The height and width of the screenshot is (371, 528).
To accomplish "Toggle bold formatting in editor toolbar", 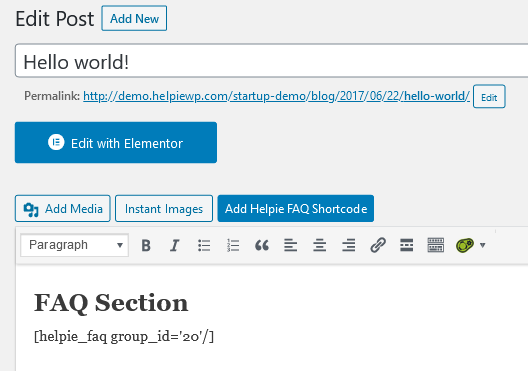I will pos(146,245).
